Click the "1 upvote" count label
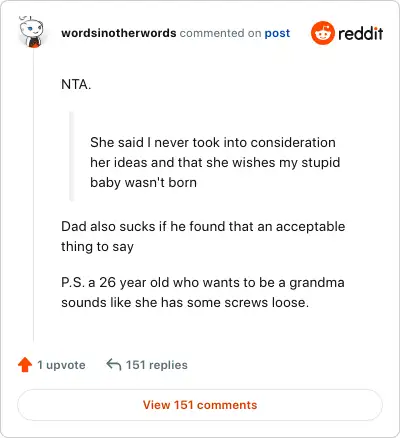The image size is (400, 438). 61,365
